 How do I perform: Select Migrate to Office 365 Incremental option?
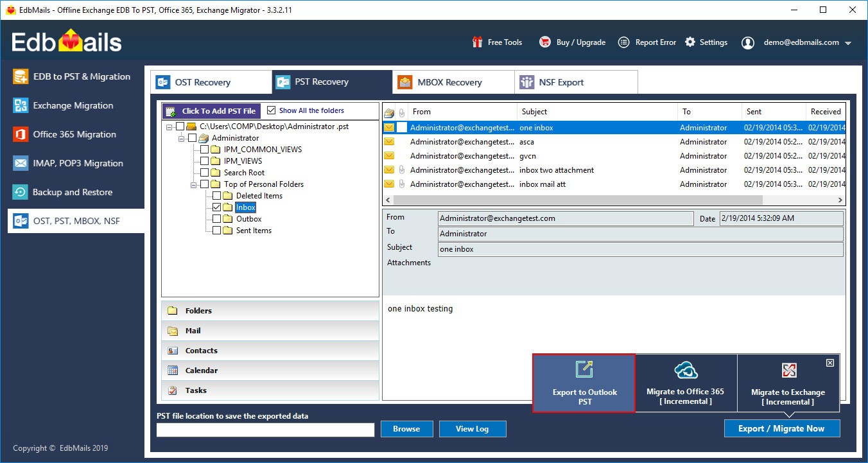(x=686, y=383)
